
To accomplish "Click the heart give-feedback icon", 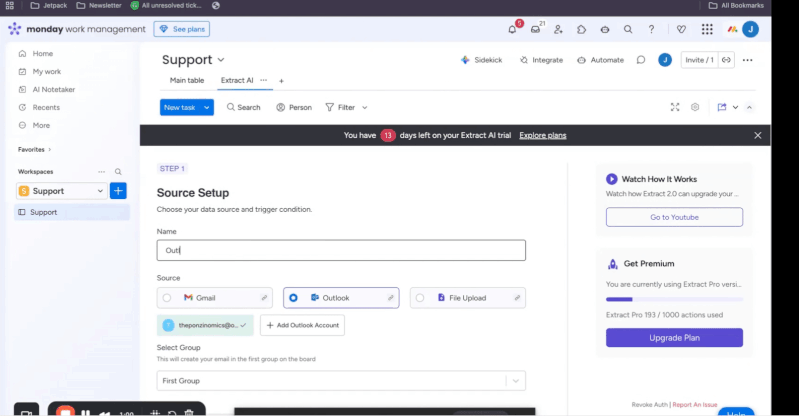I will (x=681, y=30).
